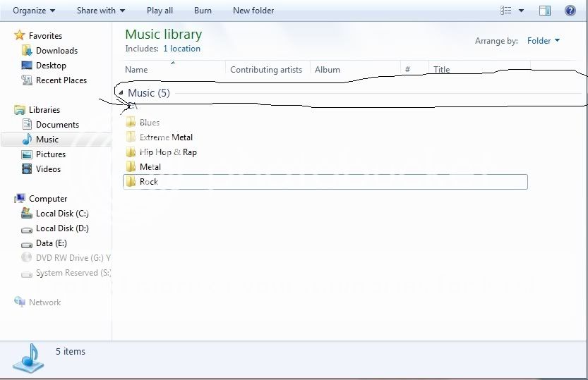
Task: Select the Libraries heading
Action: [x=44, y=110]
